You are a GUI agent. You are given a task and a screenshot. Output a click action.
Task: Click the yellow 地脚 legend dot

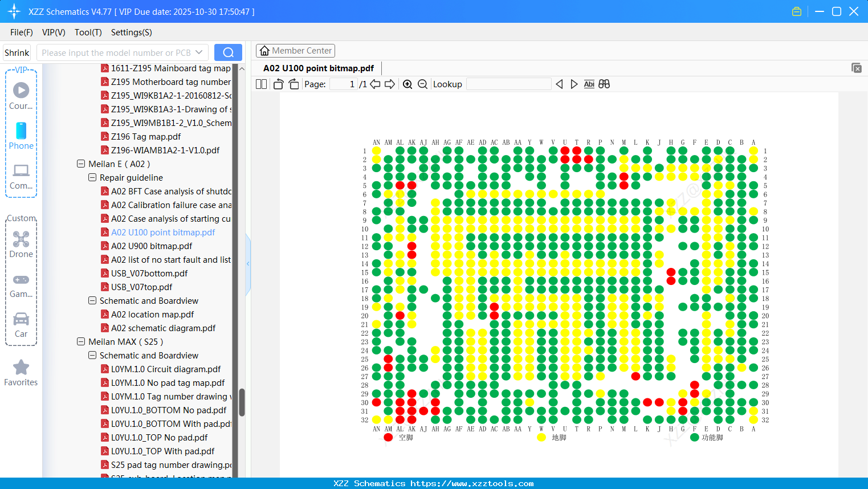[541, 438]
